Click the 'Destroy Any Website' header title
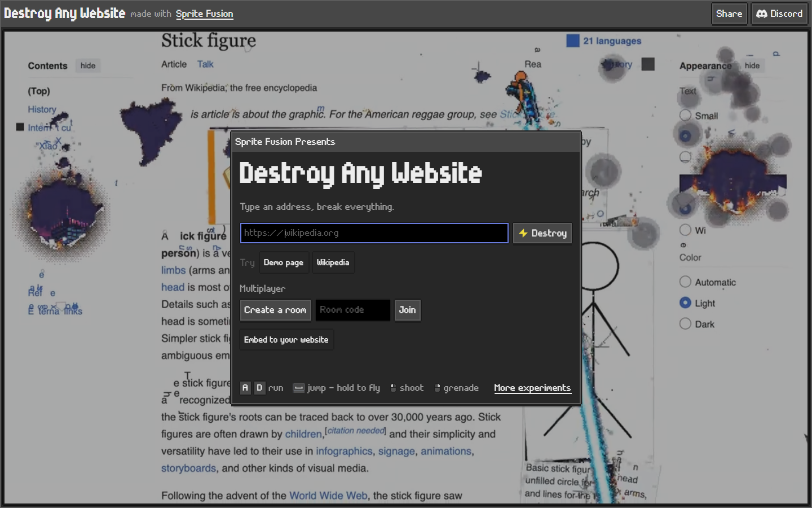 click(x=65, y=13)
